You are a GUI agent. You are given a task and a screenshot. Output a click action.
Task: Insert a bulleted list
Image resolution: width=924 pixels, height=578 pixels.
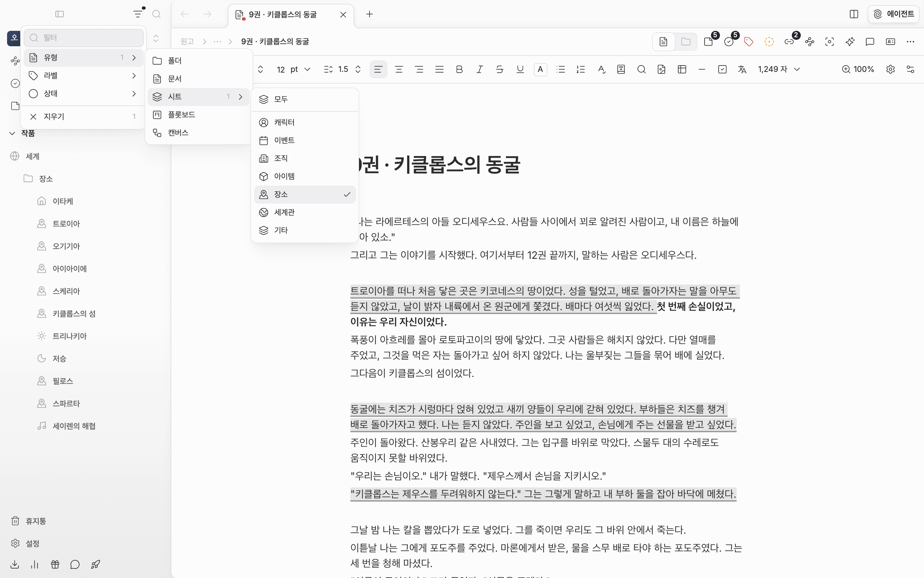click(560, 69)
